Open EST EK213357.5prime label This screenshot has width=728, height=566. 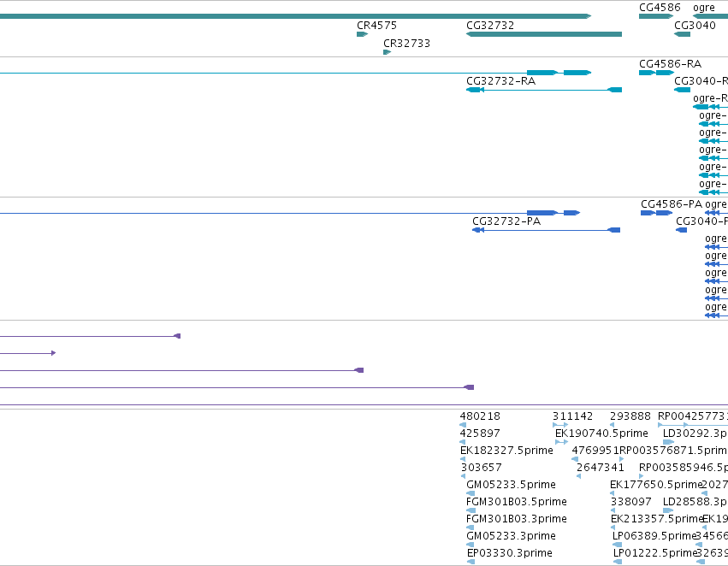656,519
